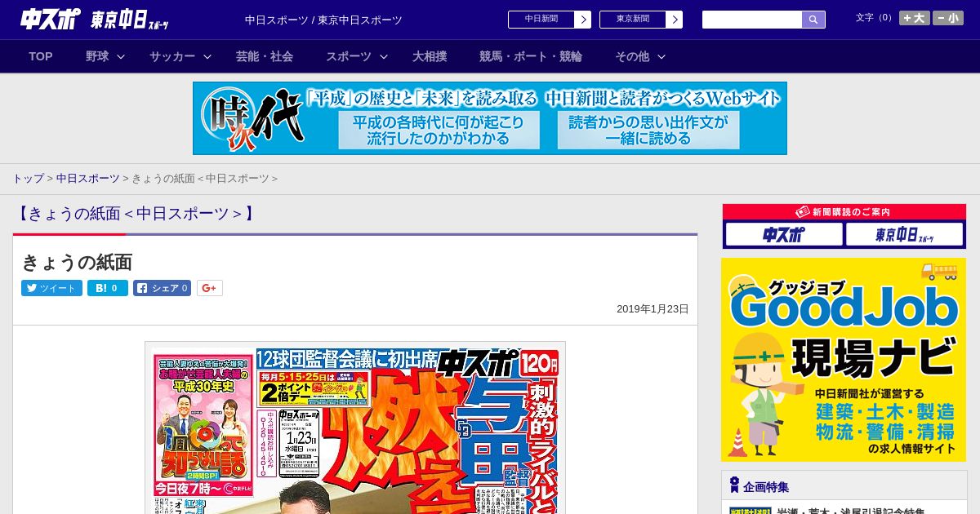
Task: Click the 東京中日スポーツ logo in header
Action: pyautogui.click(x=130, y=20)
